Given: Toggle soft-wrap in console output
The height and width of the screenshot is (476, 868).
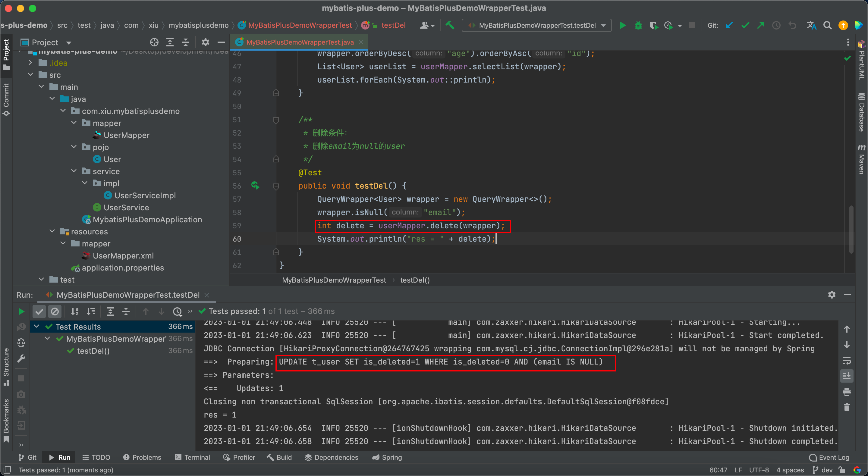Looking at the screenshot, I should 847,361.
